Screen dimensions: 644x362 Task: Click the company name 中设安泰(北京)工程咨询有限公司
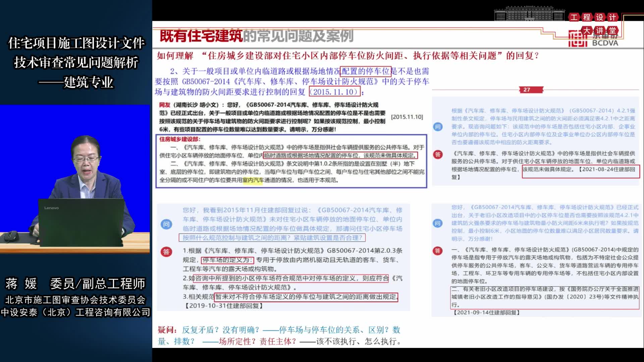click(x=75, y=312)
